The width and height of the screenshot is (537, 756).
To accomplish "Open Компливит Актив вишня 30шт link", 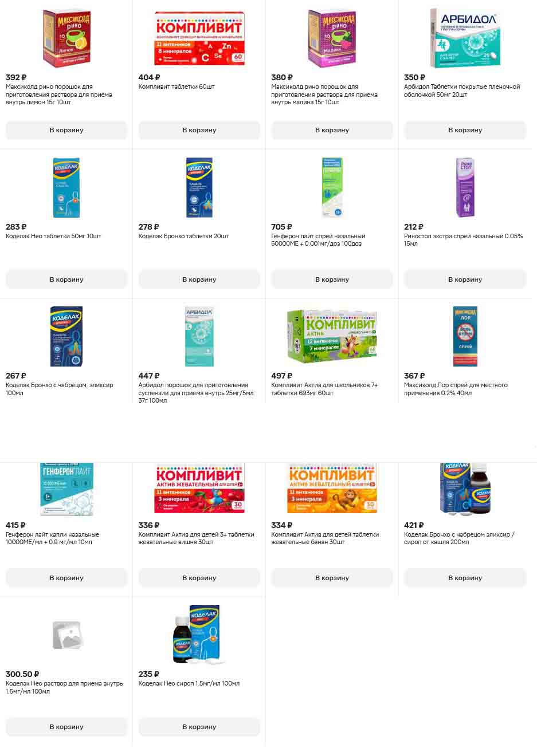I will click(x=197, y=538).
